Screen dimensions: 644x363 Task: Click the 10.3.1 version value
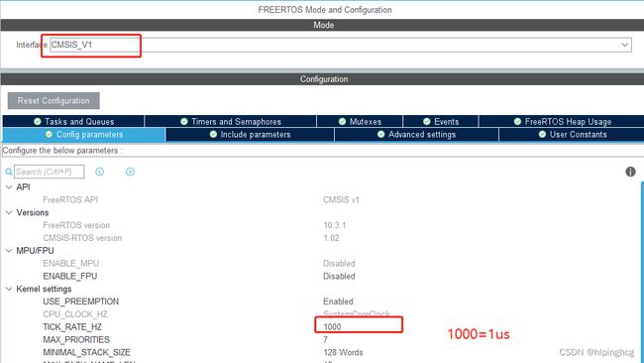334,225
